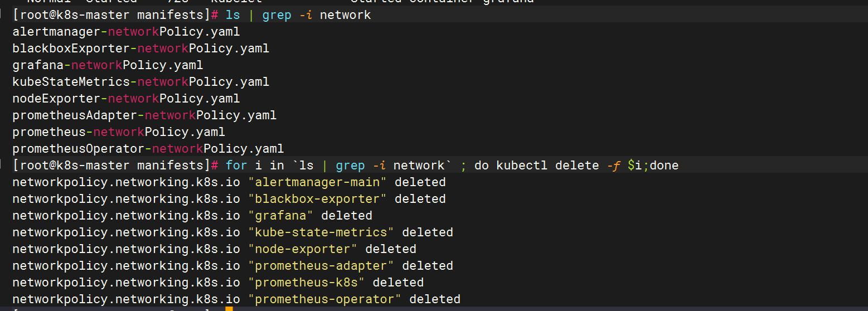Click the orange terminal cursor block
Viewport: 868px width, 311px height.
(x=229, y=308)
